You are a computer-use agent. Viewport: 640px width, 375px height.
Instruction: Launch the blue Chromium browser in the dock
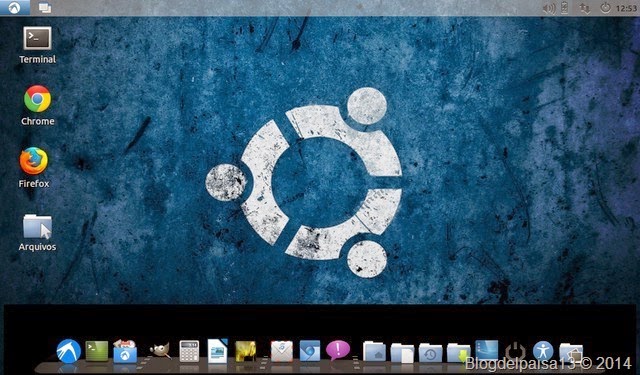310,351
